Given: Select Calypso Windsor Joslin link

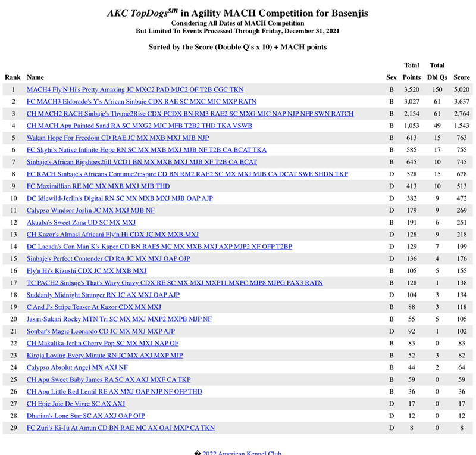Looking at the screenshot, I should pyautogui.click(x=90, y=210).
